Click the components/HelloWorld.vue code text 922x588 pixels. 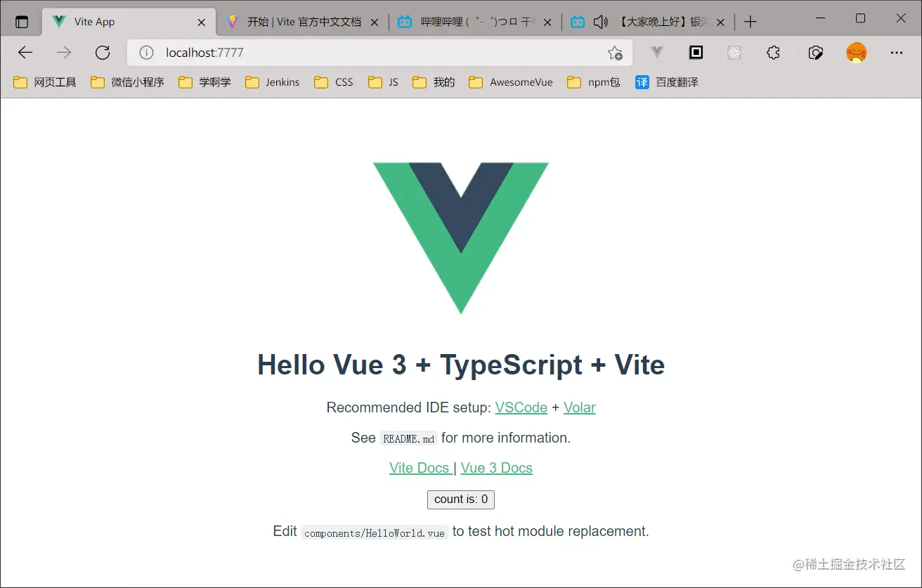375,533
